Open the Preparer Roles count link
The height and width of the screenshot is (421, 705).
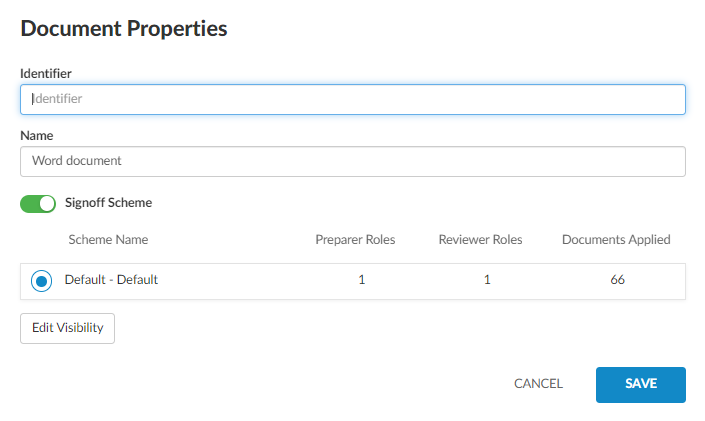point(362,280)
